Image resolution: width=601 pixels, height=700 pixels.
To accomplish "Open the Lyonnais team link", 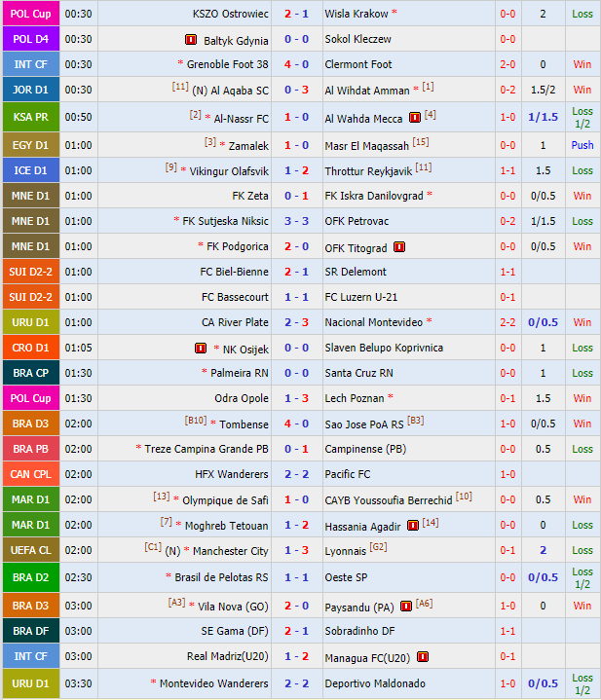I will coord(345,551).
